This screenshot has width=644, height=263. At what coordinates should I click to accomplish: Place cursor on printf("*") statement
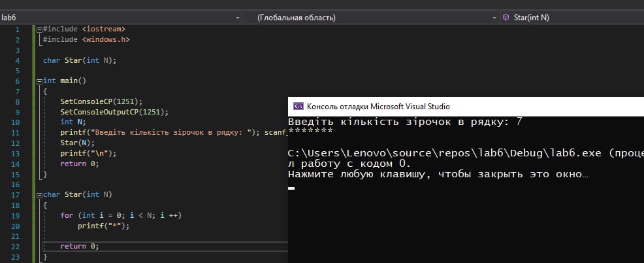[x=104, y=226]
